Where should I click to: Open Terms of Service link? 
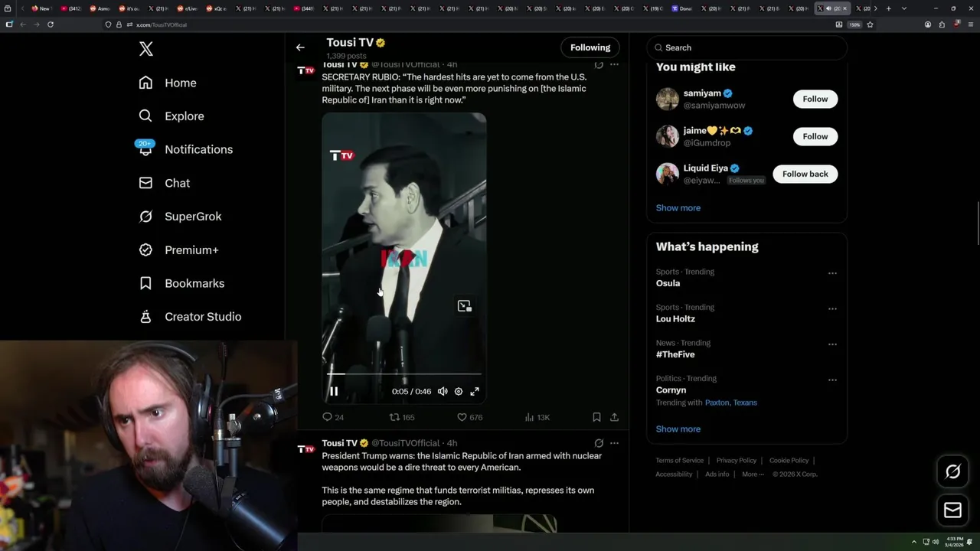[679, 461]
